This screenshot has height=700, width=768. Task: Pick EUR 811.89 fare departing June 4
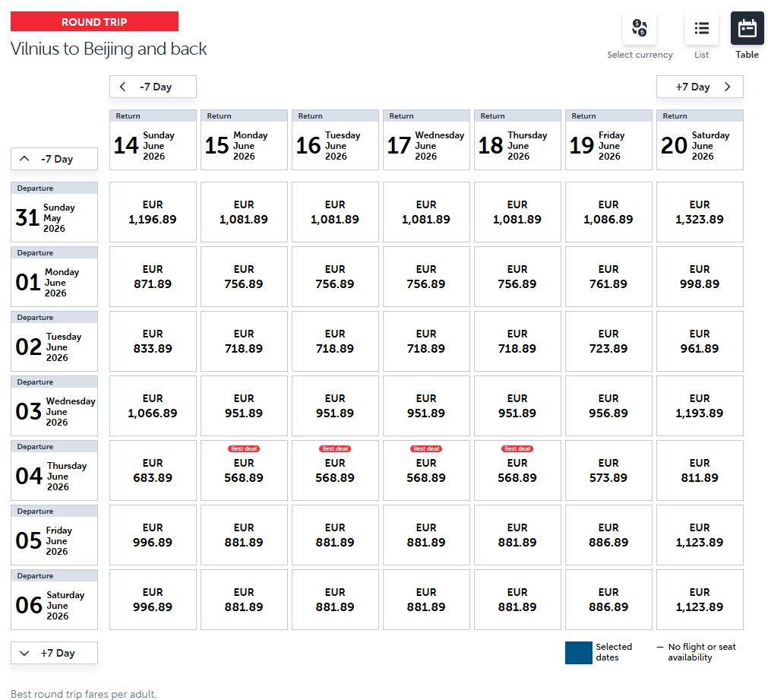(x=700, y=470)
